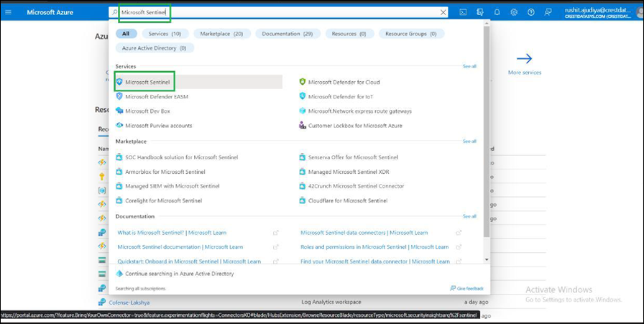Click the Microsoft Purview accounts icon
The width and height of the screenshot is (644, 324).
[x=119, y=125]
